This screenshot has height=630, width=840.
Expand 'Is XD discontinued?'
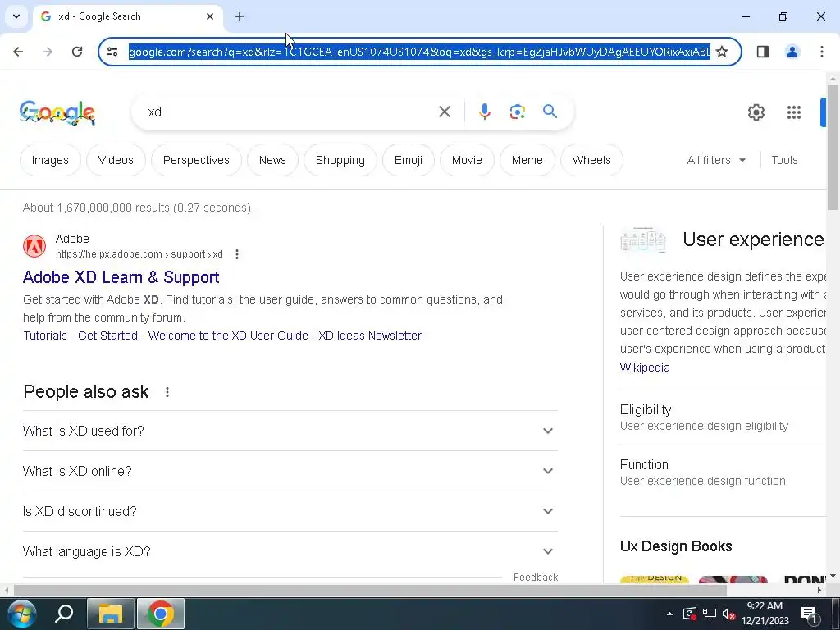tap(290, 511)
